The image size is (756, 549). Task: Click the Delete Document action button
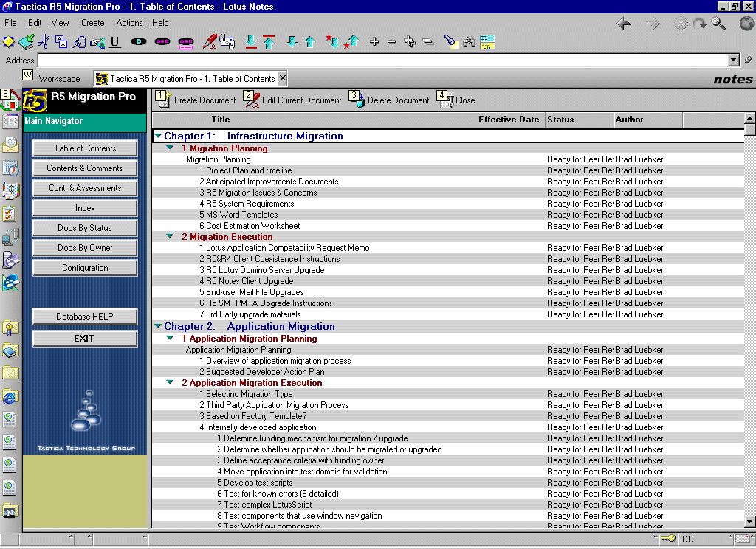coord(389,100)
